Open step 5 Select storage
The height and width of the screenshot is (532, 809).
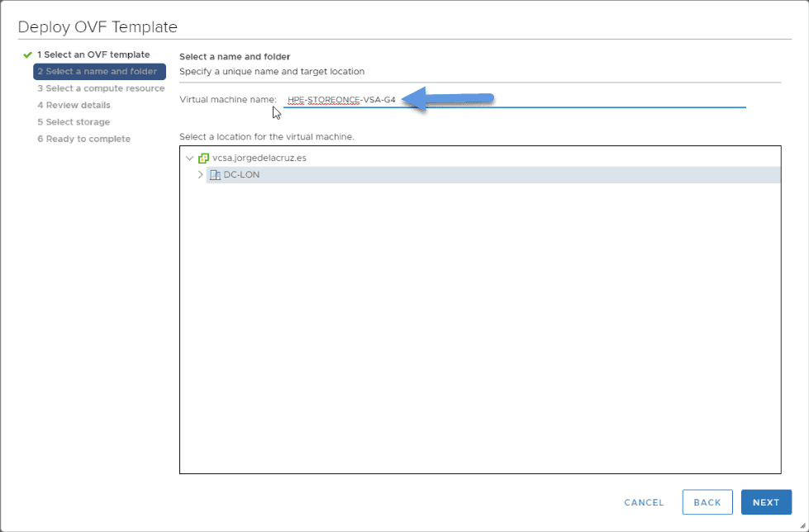tap(74, 122)
